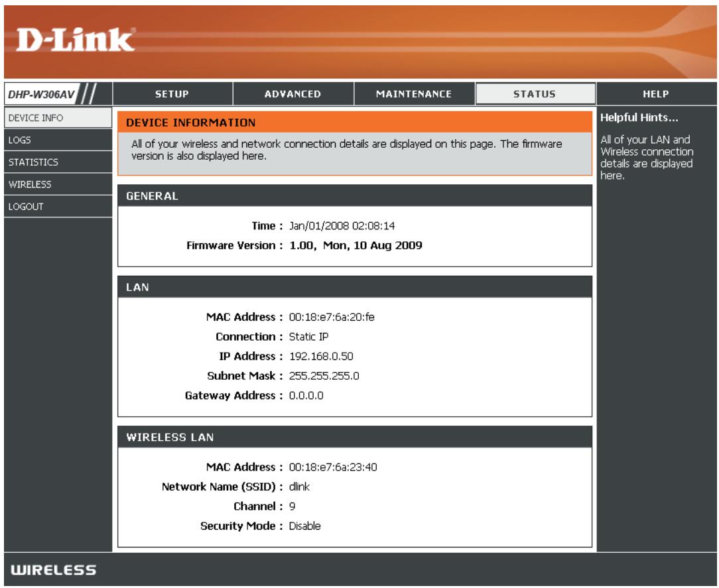Click the Security Mode value Disable
Screen dimensions: 719x588
click(304, 526)
